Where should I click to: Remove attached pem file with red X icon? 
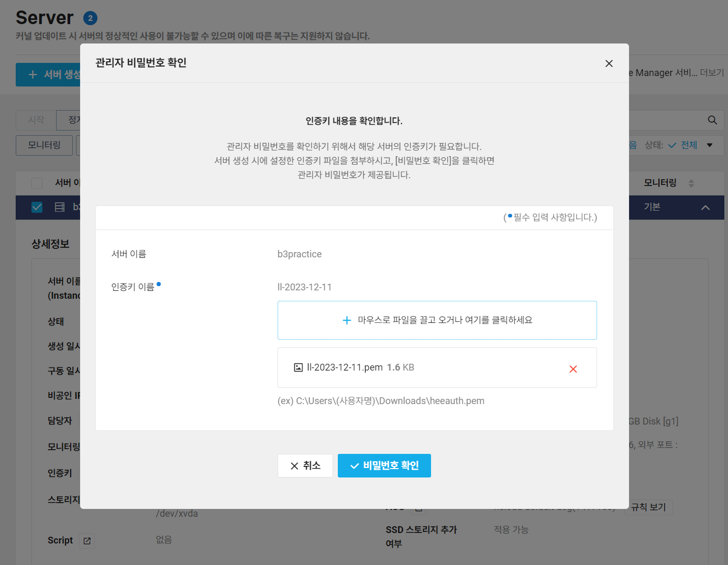573,369
